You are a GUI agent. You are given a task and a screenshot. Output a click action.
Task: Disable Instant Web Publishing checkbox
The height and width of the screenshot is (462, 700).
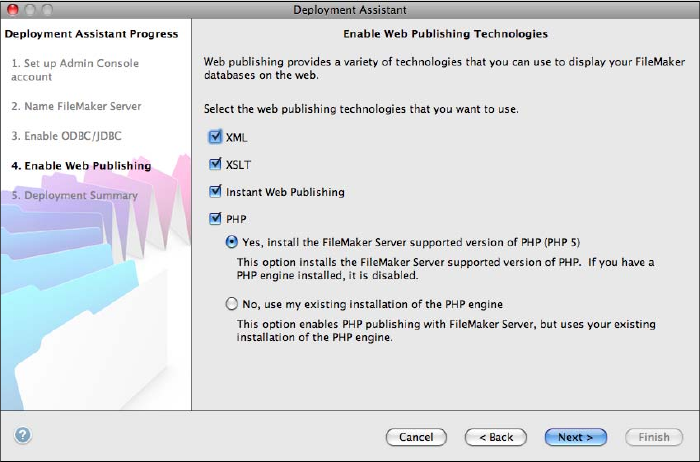[215, 191]
